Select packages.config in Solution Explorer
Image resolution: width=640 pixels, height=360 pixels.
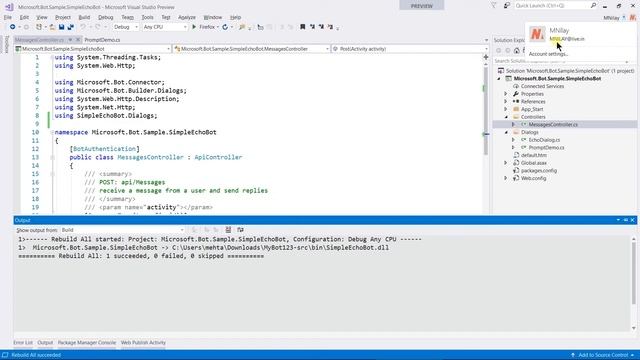[x=539, y=171]
